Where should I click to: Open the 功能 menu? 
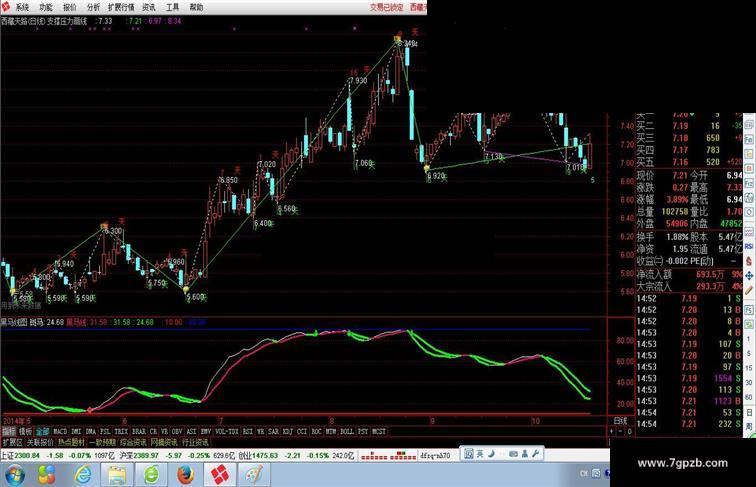46,7
